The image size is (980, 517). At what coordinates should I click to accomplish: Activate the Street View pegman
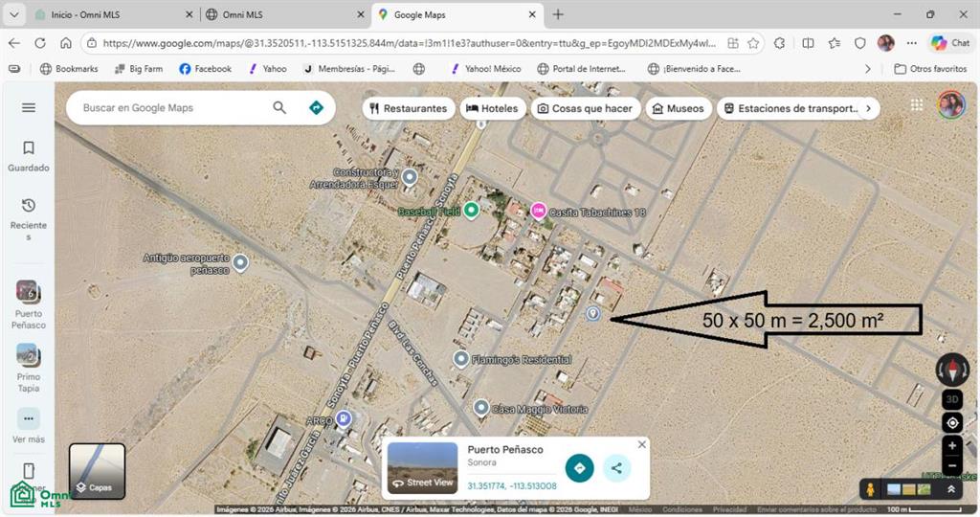click(869, 489)
